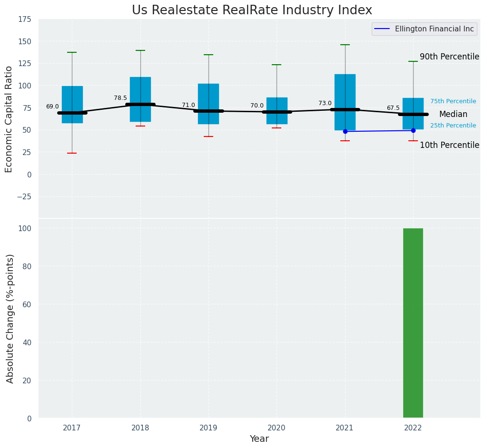485x448 pixels.
Task: Click the chart title text
Action: [252, 10]
